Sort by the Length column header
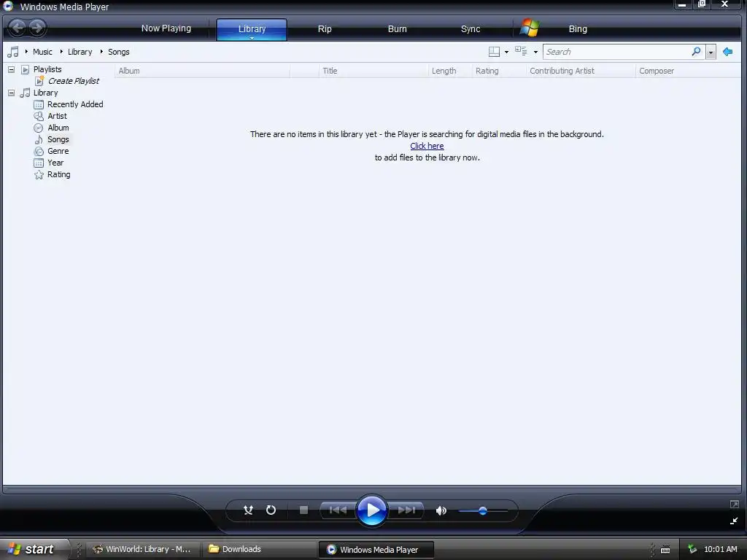This screenshot has height=560, width=747. click(449, 71)
